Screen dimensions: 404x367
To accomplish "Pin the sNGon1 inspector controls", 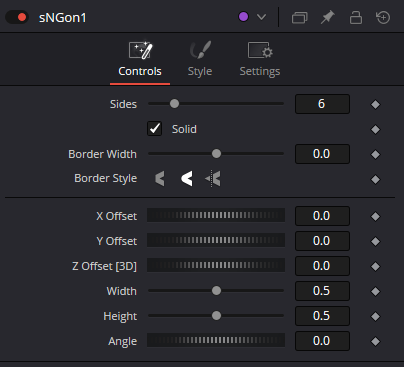I will pyautogui.click(x=328, y=17).
